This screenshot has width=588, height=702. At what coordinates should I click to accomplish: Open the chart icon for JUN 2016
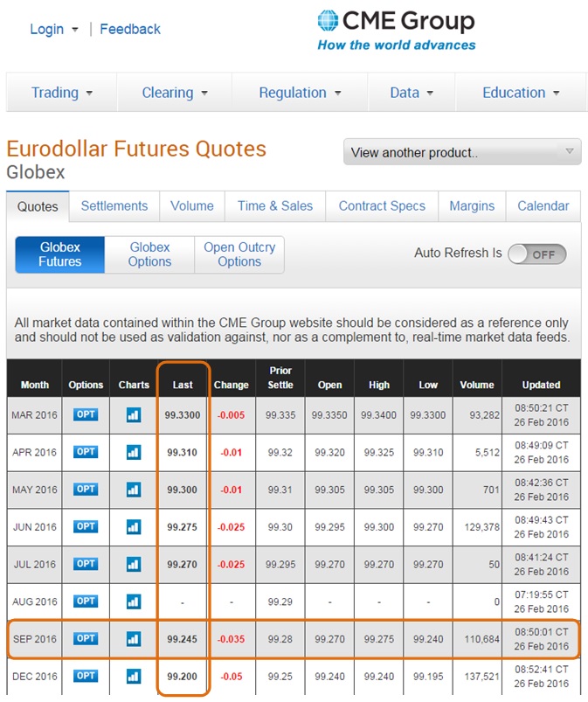point(134,527)
